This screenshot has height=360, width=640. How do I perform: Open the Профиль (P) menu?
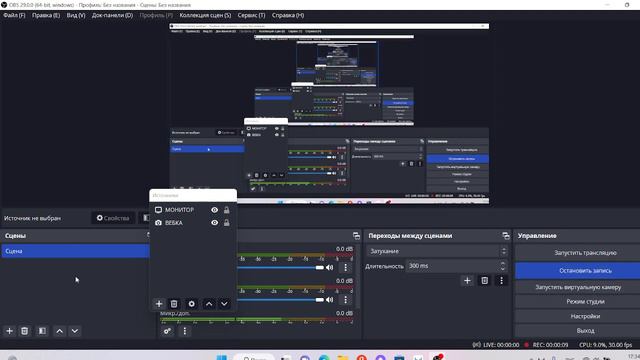coord(156,15)
